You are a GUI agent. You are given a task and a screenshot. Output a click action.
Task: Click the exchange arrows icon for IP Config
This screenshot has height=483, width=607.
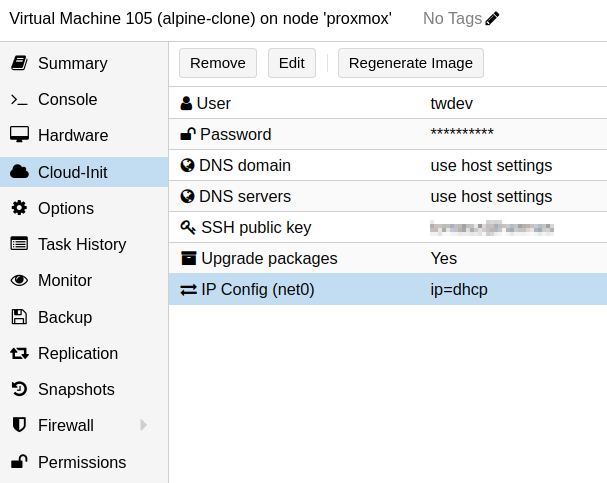click(x=189, y=289)
